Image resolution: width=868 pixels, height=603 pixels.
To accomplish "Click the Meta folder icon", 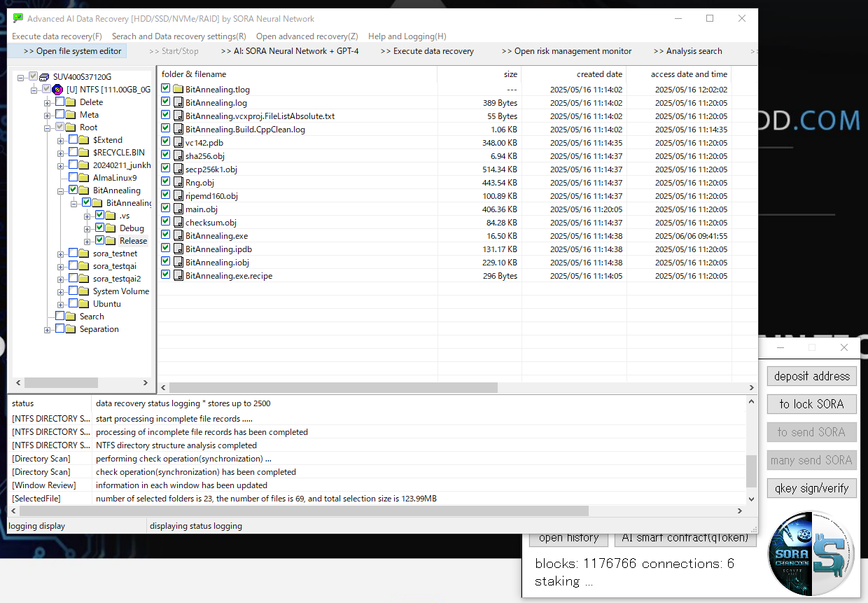I will pyautogui.click(x=71, y=114).
